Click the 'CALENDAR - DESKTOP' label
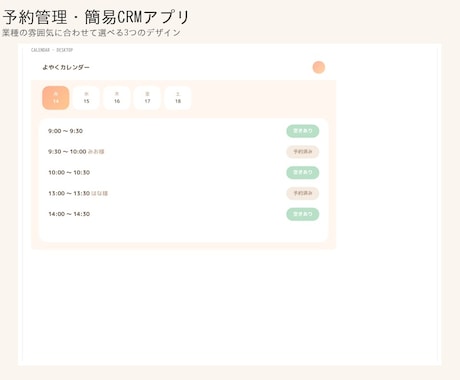460x380 pixels. pos(52,50)
